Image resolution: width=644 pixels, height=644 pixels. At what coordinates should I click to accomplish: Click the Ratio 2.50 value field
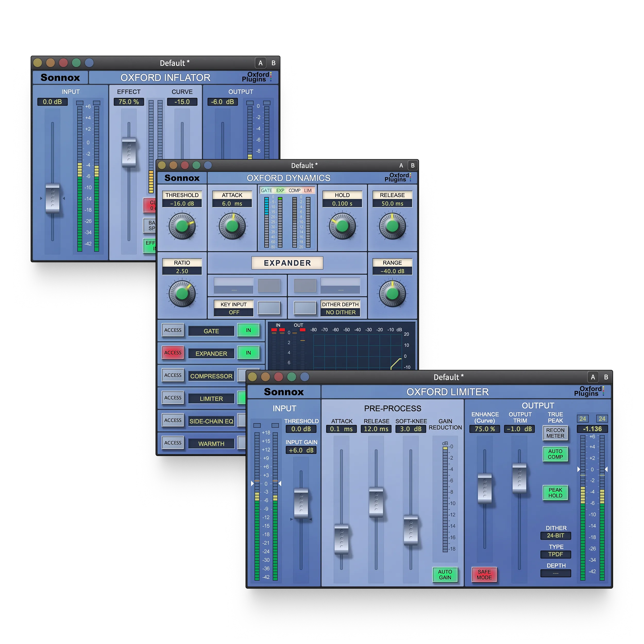(x=182, y=271)
